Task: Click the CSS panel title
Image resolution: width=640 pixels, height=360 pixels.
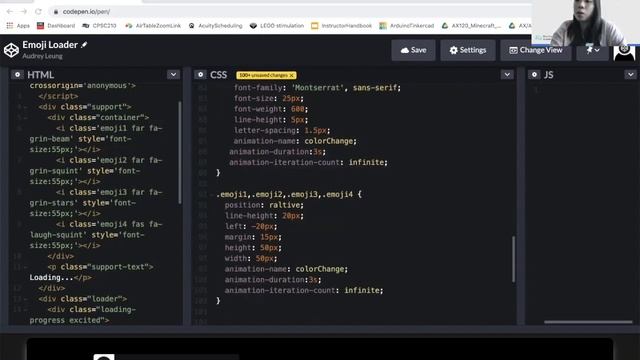Action: [x=218, y=75]
